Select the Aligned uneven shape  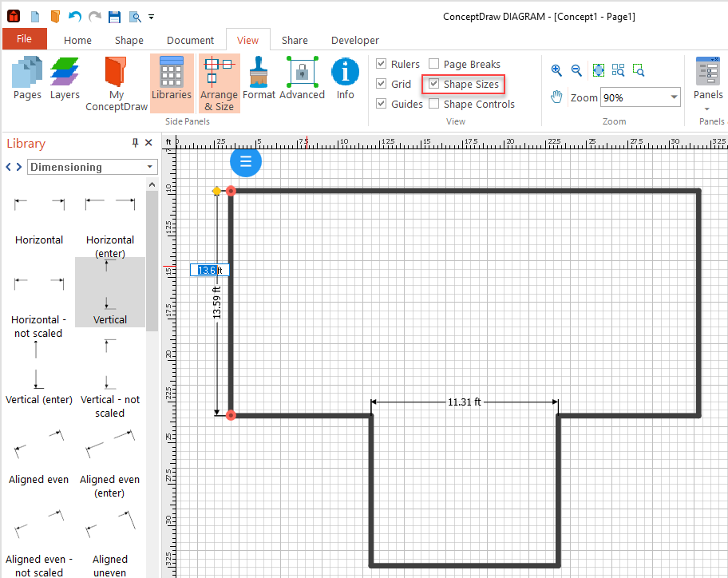pos(110,543)
